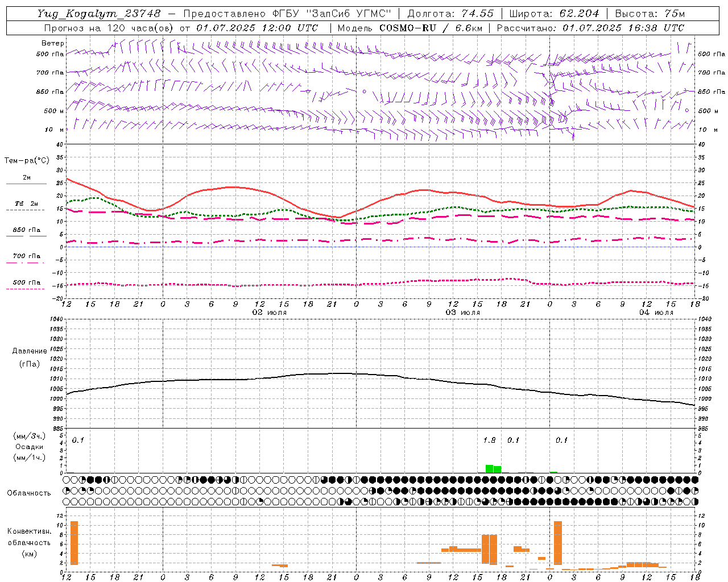Screen dimensions: 728x582
Task: Click the computed timestamp Рассчитано: 01.07.2025 16:38 UTC
Action: [590, 28]
